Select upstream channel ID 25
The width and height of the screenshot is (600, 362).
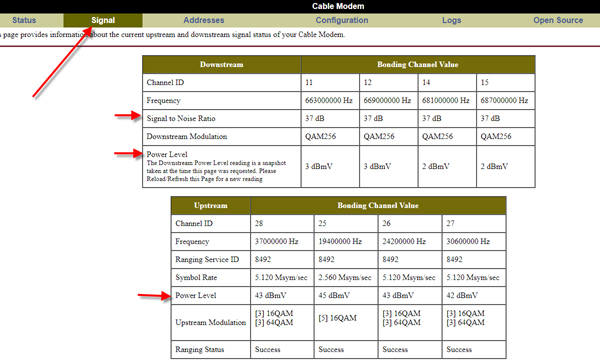346,223
